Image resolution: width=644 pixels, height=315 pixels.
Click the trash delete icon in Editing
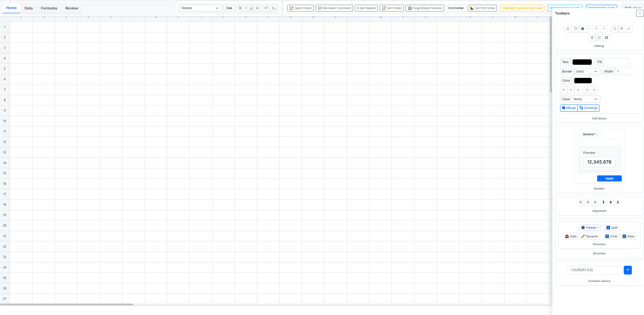click(x=592, y=38)
